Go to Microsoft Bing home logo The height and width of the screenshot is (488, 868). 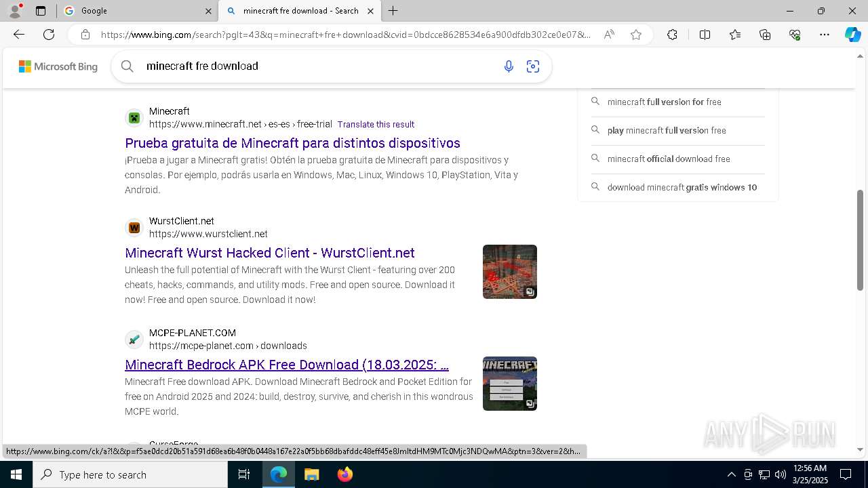[58, 66]
